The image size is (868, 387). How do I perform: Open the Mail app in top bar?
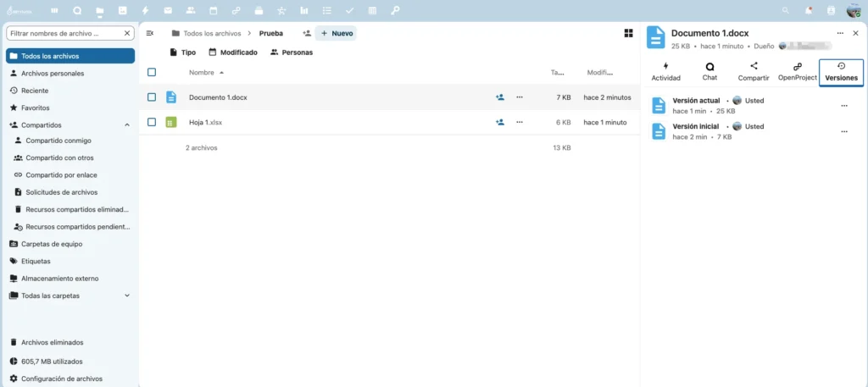(x=168, y=10)
